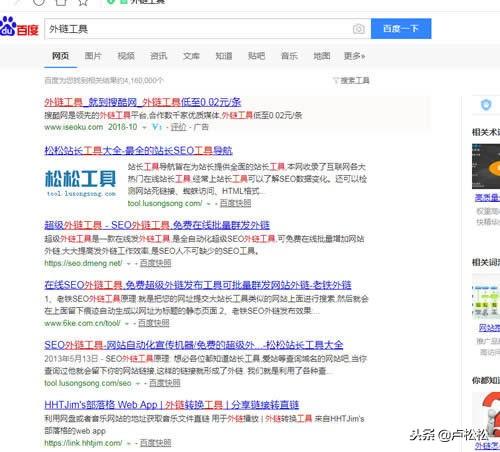Expand dropdown arrow beside https://seo.dmeng.net/

tap(129, 263)
